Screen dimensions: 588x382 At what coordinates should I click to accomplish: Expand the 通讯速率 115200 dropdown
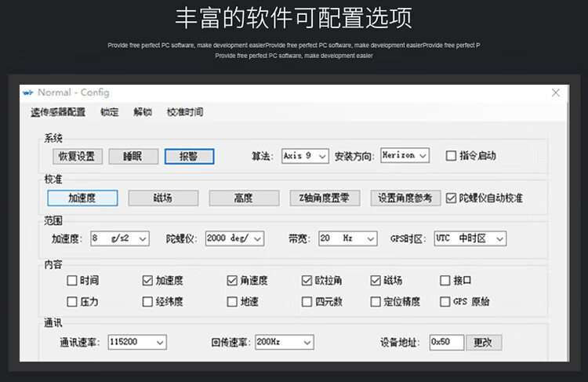[137, 342]
